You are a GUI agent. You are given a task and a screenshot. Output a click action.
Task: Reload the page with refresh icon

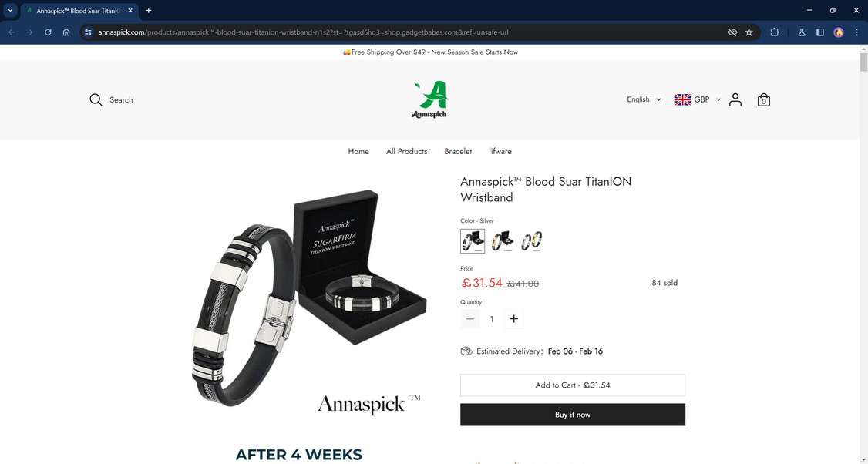(48, 32)
